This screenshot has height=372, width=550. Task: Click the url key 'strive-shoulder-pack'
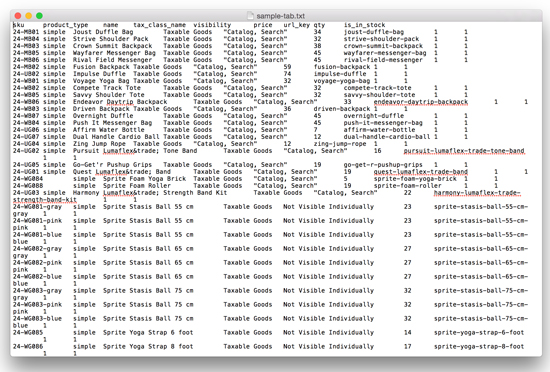tap(381, 39)
